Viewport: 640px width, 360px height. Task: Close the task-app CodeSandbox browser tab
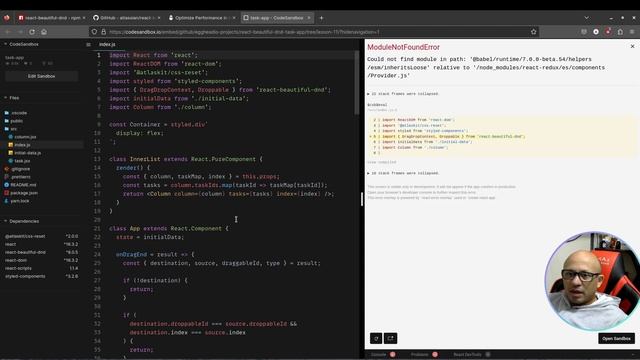pos(309,18)
